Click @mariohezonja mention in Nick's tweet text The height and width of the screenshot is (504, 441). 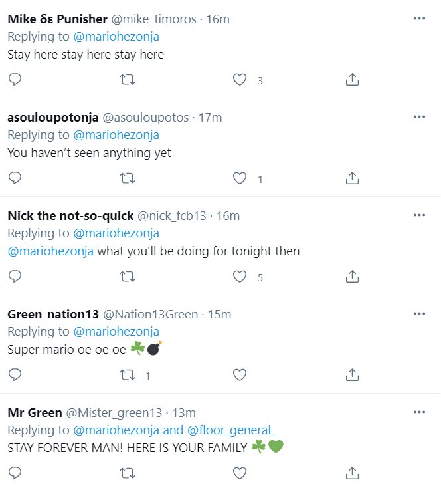click(x=50, y=251)
